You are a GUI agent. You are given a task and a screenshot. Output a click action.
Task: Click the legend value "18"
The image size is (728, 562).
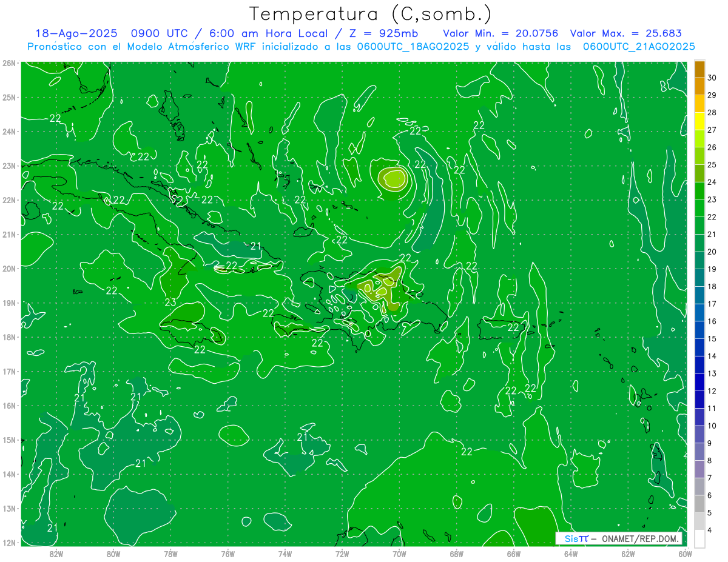pyautogui.click(x=712, y=286)
